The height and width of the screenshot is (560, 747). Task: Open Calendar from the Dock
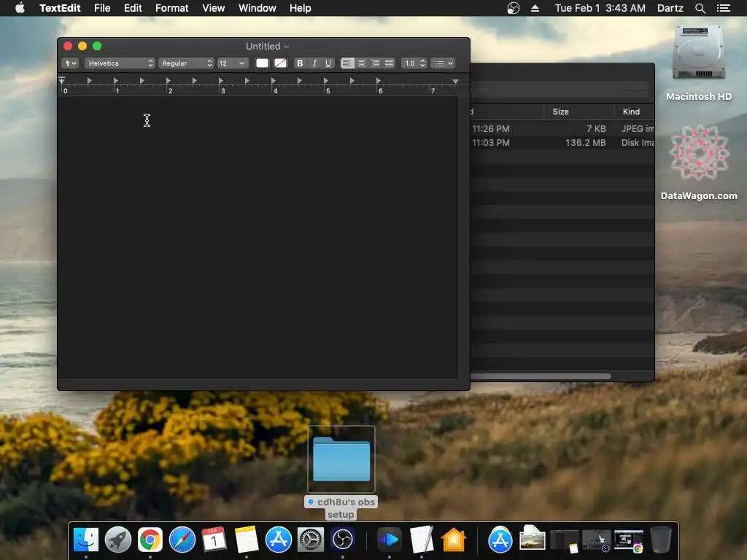click(x=214, y=540)
